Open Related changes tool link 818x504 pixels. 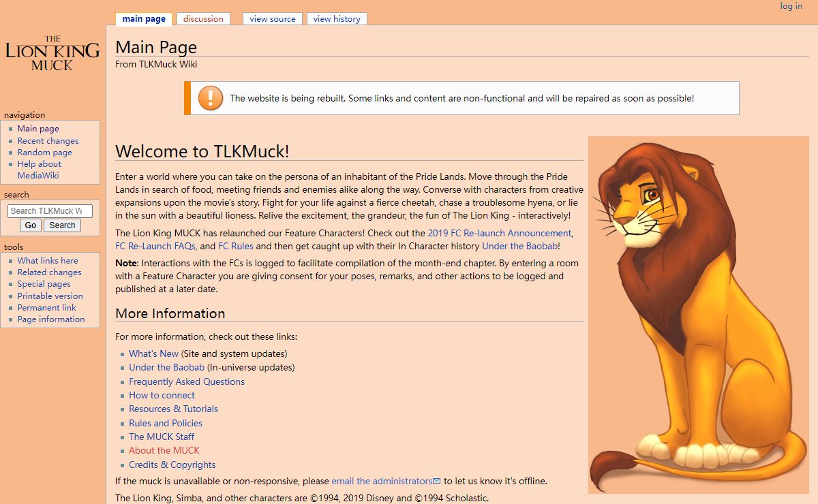click(49, 272)
